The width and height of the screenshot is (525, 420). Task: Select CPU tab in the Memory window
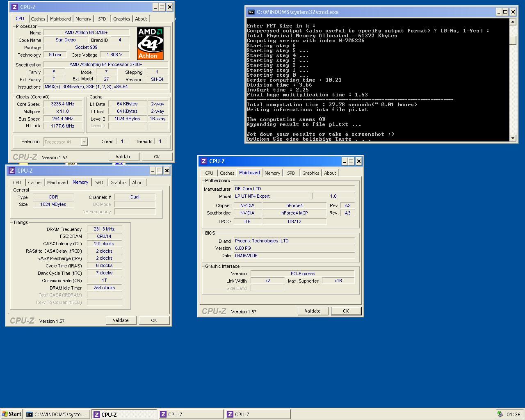[17, 183]
